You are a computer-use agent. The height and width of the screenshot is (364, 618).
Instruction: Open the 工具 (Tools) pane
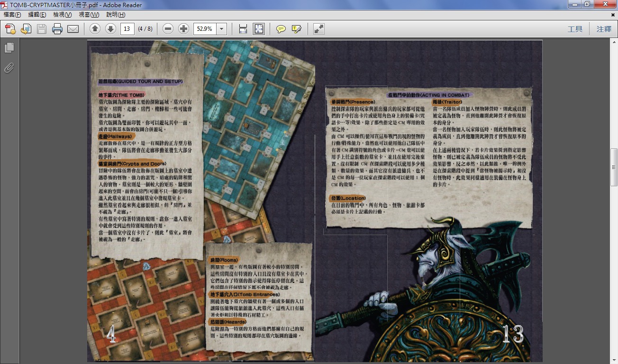point(575,29)
